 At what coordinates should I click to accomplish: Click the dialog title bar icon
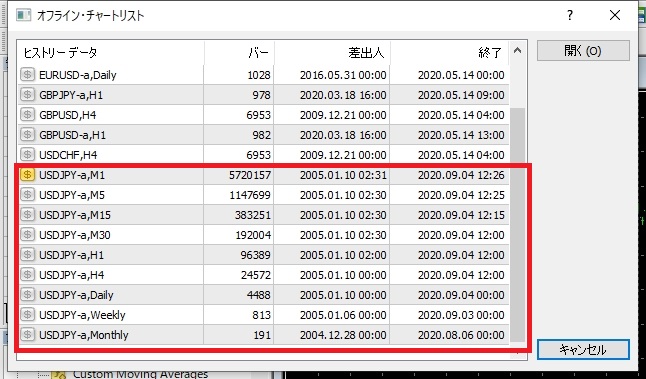click(23, 15)
